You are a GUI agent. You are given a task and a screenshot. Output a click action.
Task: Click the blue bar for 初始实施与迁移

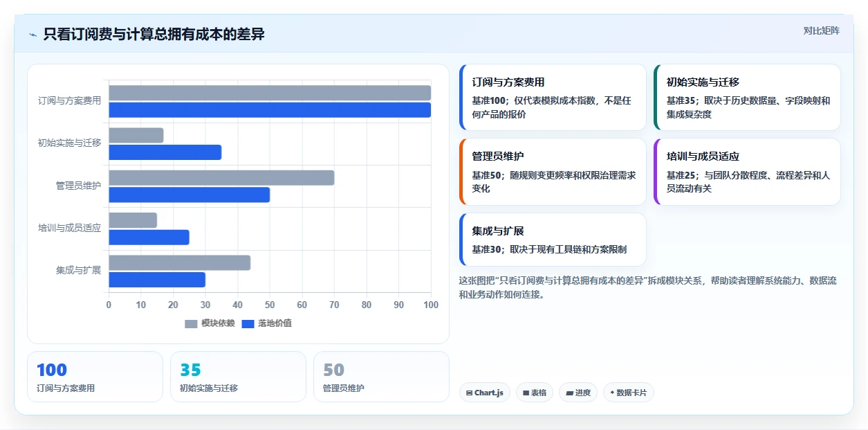165,152
